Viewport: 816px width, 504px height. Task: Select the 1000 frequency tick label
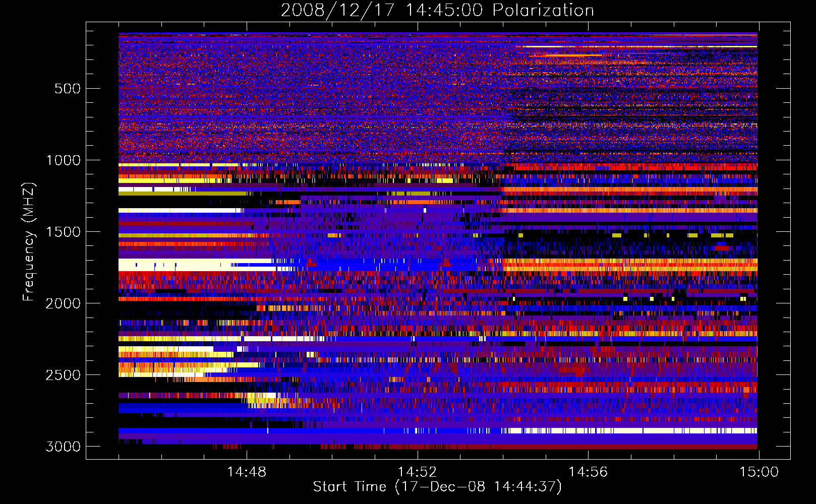click(x=63, y=160)
